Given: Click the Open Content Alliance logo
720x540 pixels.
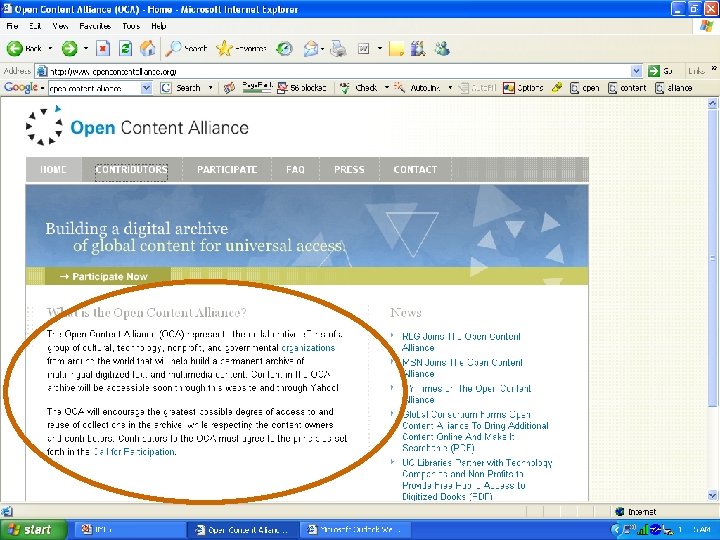Looking at the screenshot, I should [x=137, y=126].
